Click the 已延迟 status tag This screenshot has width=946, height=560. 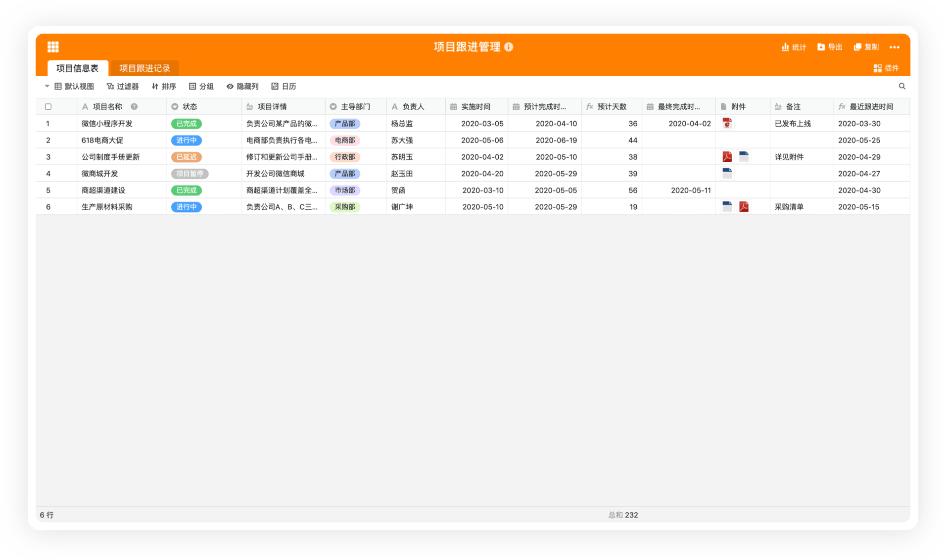tap(187, 157)
